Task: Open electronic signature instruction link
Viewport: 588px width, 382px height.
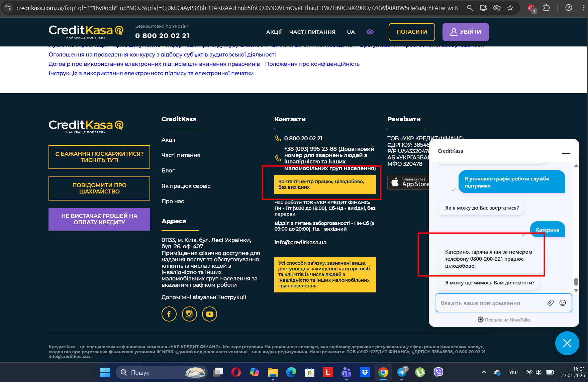Action: coord(151,73)
